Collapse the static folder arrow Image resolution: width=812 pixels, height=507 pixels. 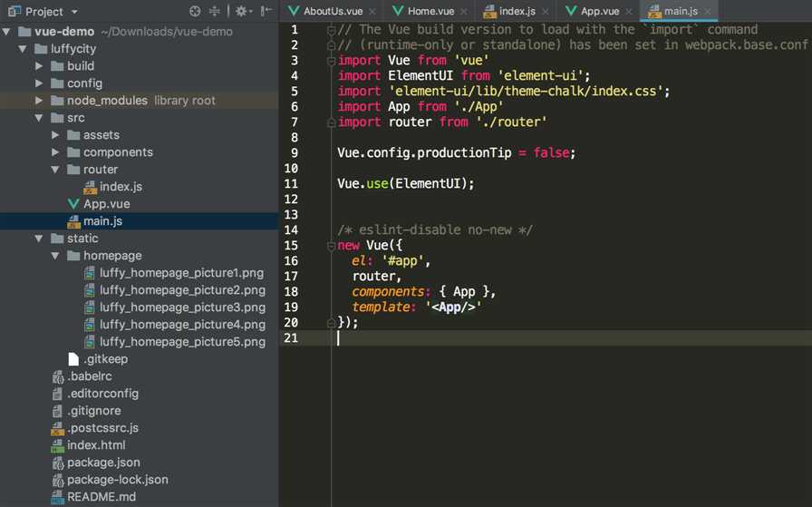[39, 239]
